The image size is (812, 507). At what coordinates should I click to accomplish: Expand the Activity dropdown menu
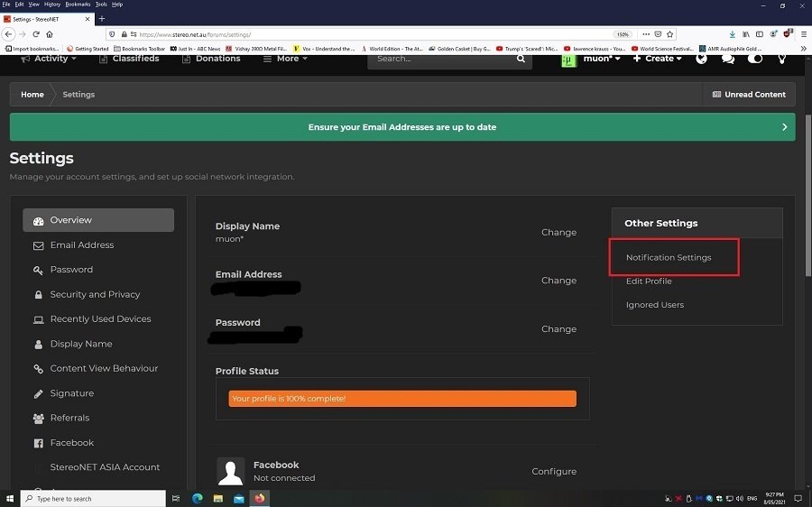tap(54, 59)
